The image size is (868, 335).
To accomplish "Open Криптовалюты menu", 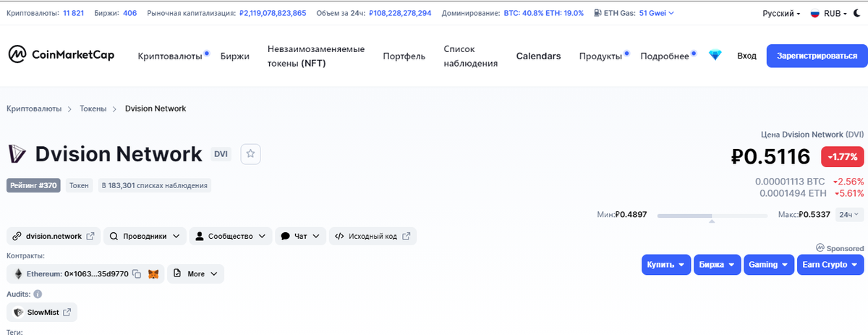I will (x=171, y=56).
